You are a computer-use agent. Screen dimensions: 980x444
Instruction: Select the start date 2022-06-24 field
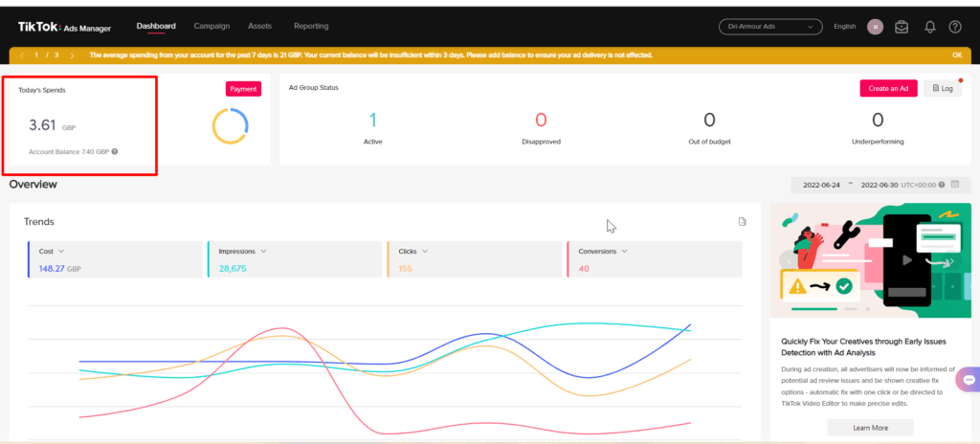click(821, 185)
